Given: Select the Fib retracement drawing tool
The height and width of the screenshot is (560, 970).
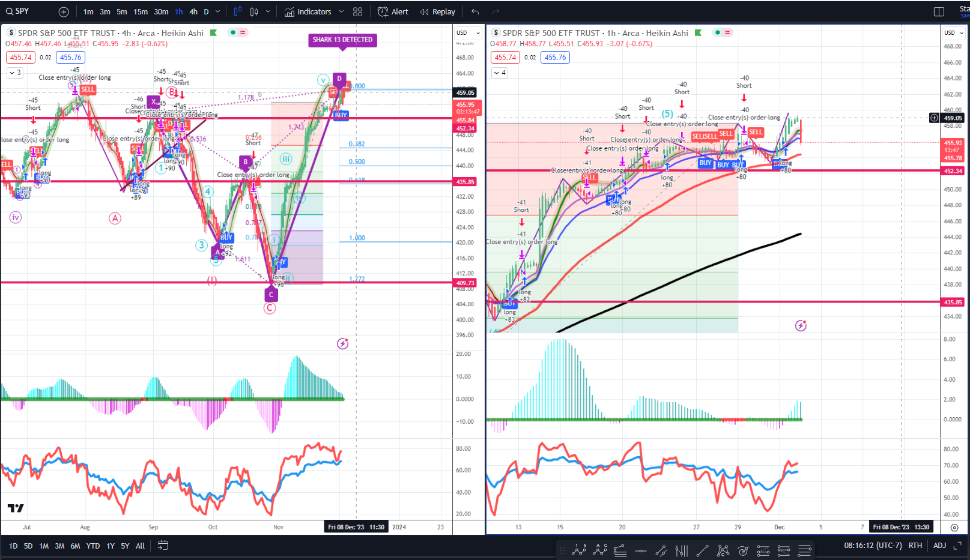Looking at the screenshot, I should click(620, 549).
